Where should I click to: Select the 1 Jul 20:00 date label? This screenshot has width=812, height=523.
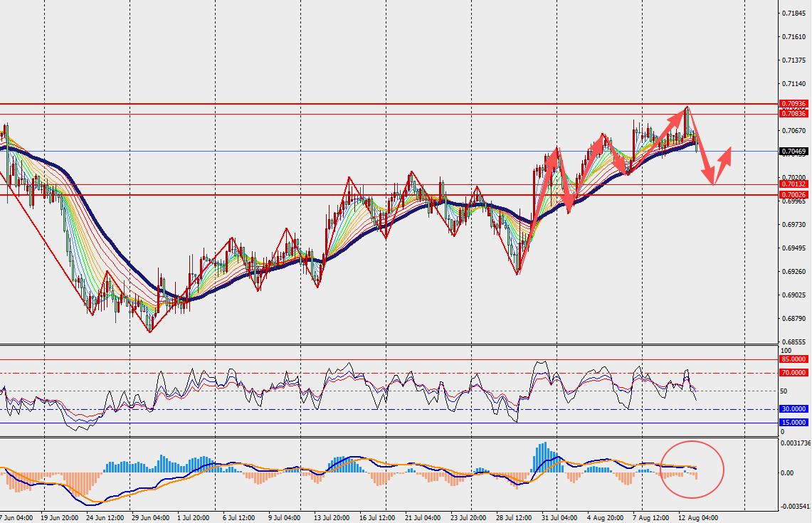193,517
